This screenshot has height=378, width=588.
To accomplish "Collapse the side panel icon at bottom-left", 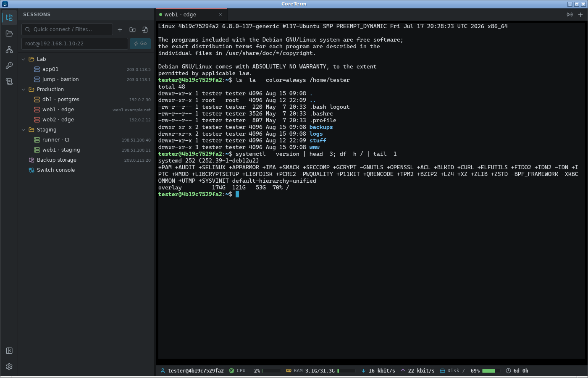I will click(x=9, y=351).
